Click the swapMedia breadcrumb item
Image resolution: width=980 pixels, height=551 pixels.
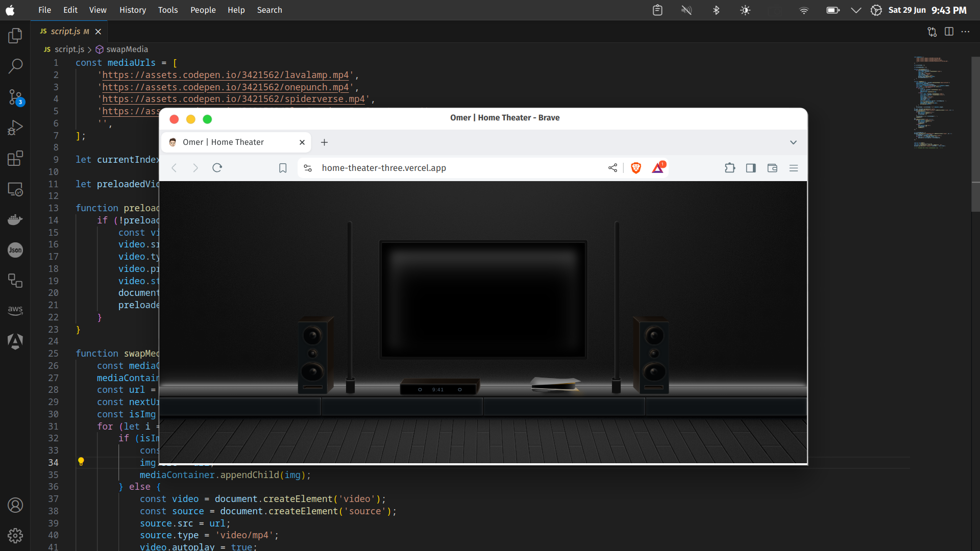point(127,49)
